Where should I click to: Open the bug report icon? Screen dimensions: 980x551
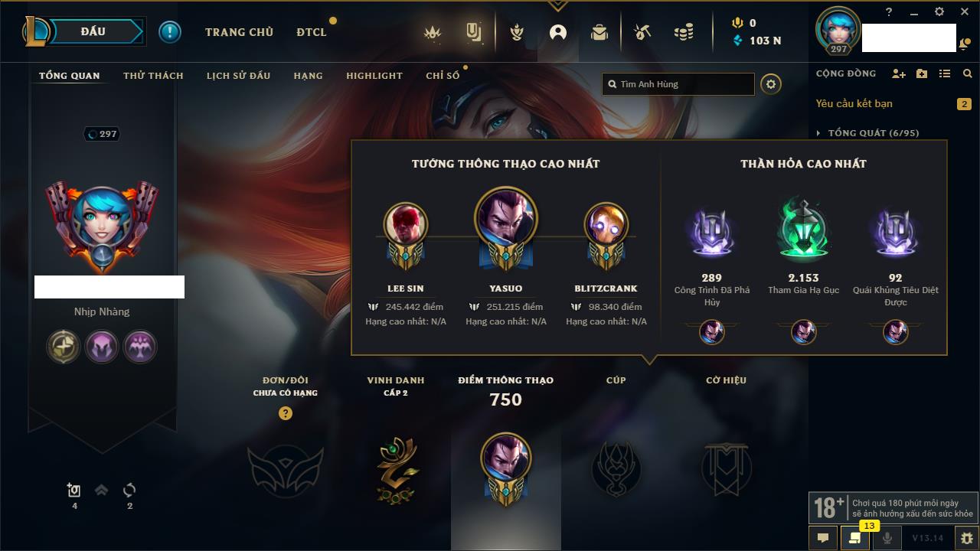(x=966, y=538)
